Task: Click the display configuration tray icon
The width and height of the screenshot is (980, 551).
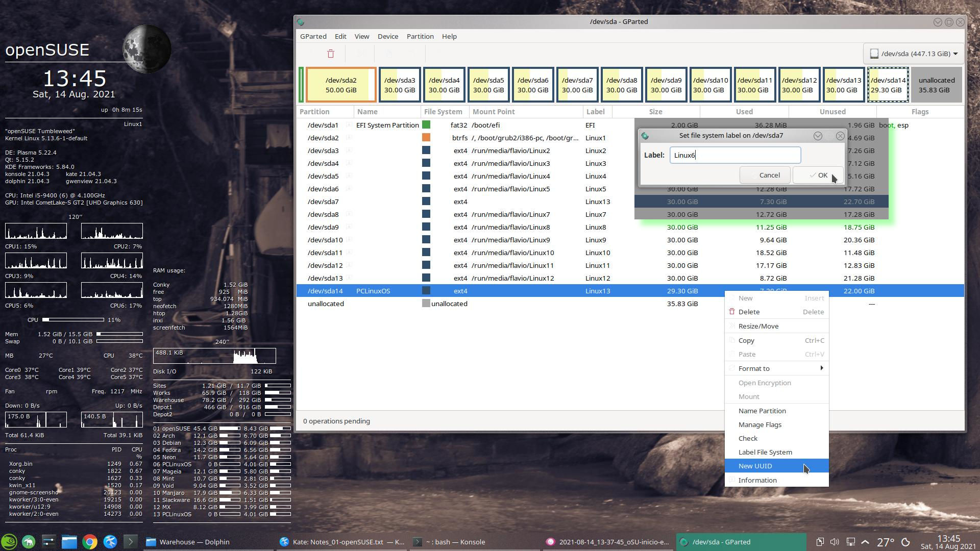Action: coord(850,542)
